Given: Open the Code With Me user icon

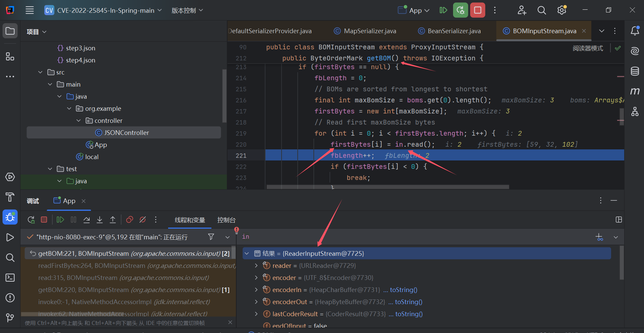Looking at the screenshot, I should tap(522, 10).
